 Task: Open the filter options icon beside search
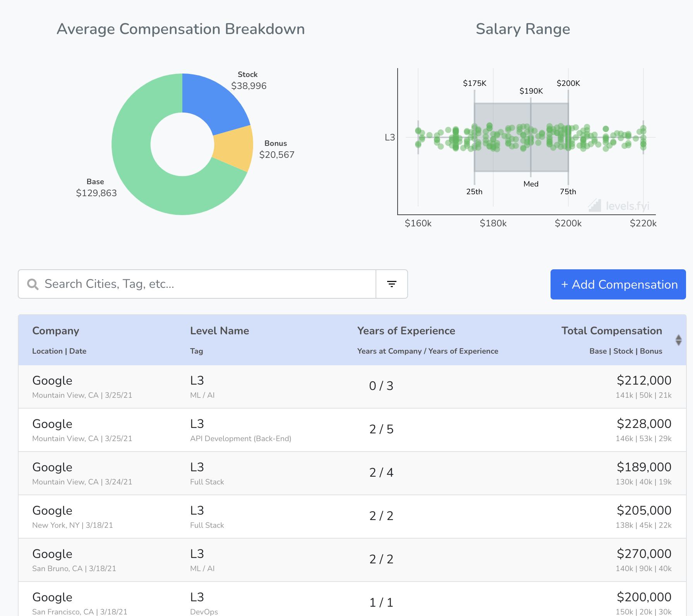[392, 284]
